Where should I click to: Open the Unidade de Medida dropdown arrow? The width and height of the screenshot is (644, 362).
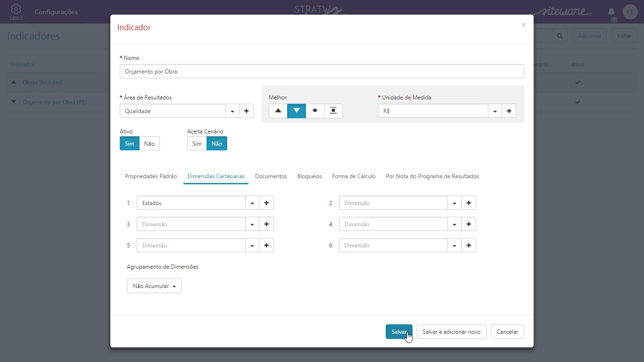tap(495, 111)
